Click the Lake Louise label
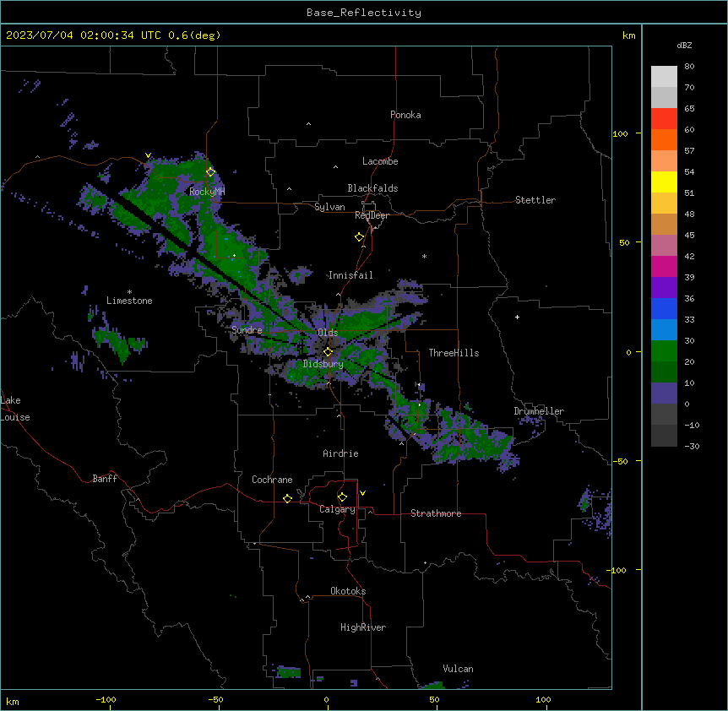Screen dimensions: 728x711 click(15, 409)
